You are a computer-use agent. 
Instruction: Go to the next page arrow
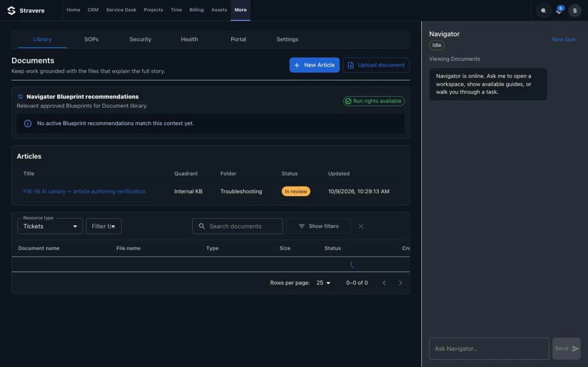point(400,283)
